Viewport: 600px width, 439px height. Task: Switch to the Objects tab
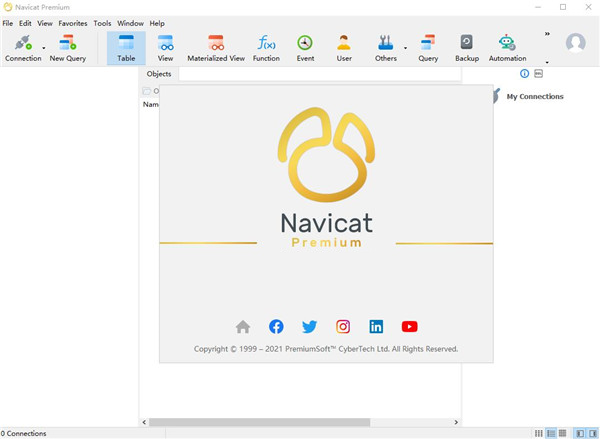[x=159, y=74]
